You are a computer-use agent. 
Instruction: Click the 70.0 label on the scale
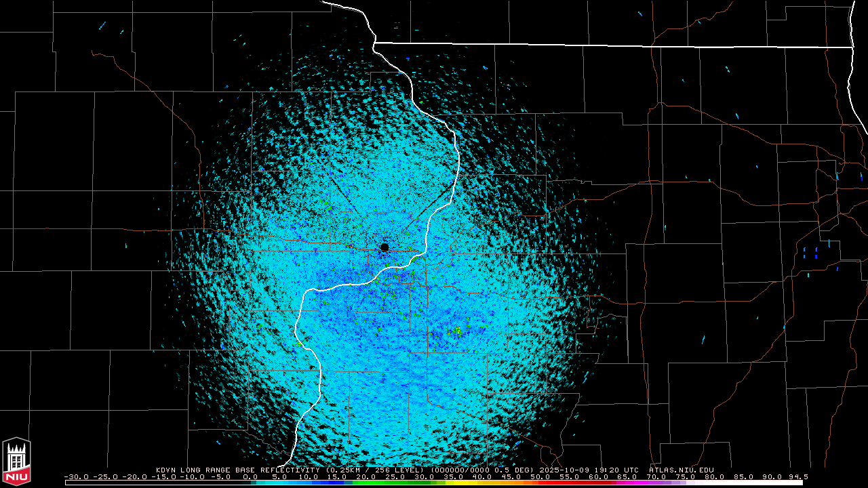(656, 476)
